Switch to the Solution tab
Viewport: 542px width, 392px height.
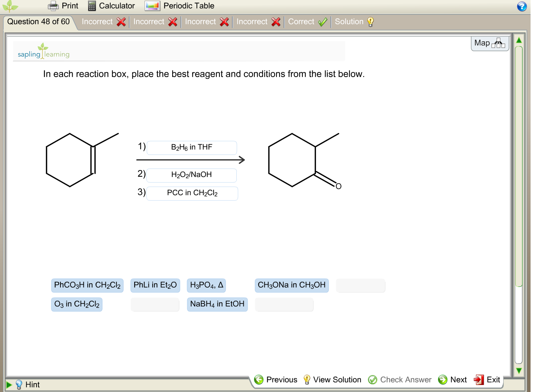349,22
